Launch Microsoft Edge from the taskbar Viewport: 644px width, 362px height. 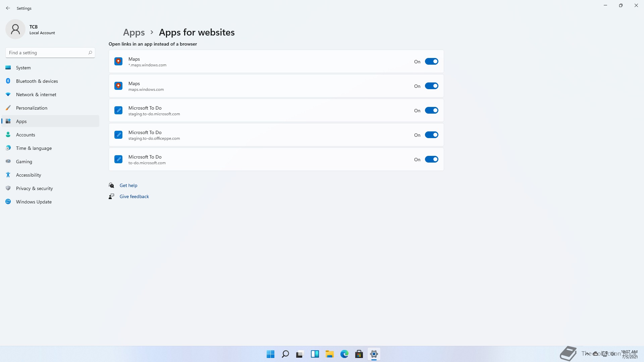[x=344, y=354]
